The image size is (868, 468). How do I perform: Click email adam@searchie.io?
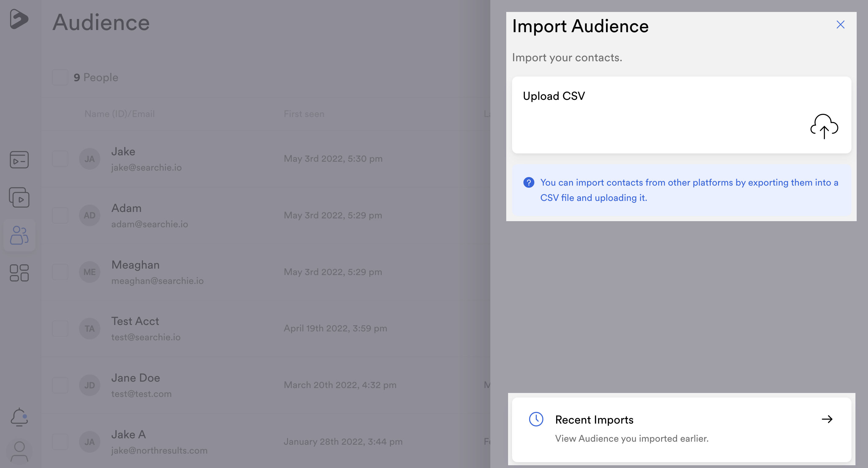tap(150, 224)
